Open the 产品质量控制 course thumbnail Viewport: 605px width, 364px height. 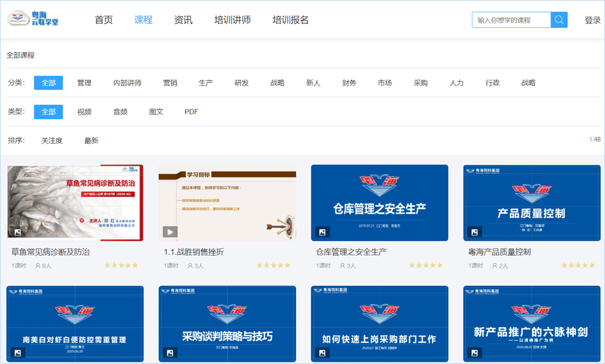[x=532, y=203]
